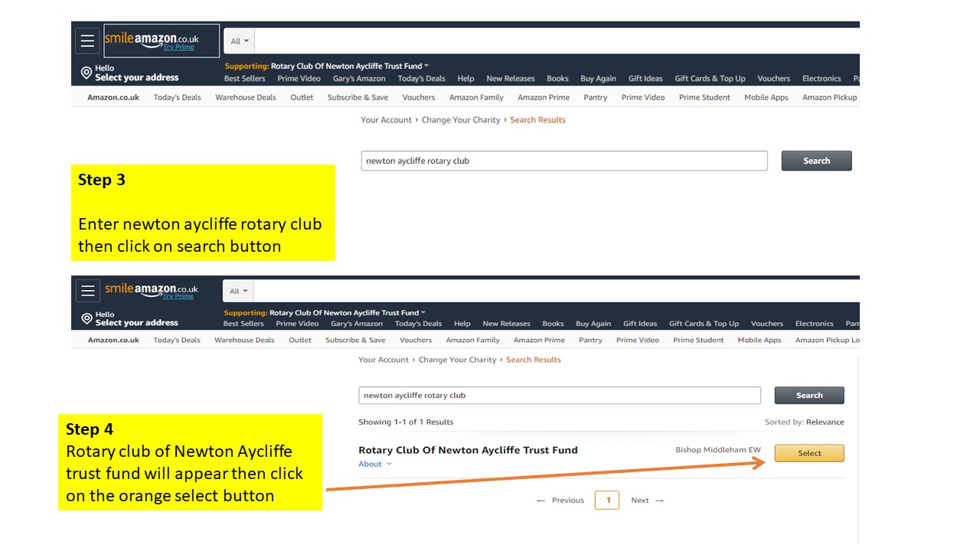The image size is (980, 551).
Task: Open Electronics in Step 4 screenshot
Action: pyautogui.click(x=814, y=324)
